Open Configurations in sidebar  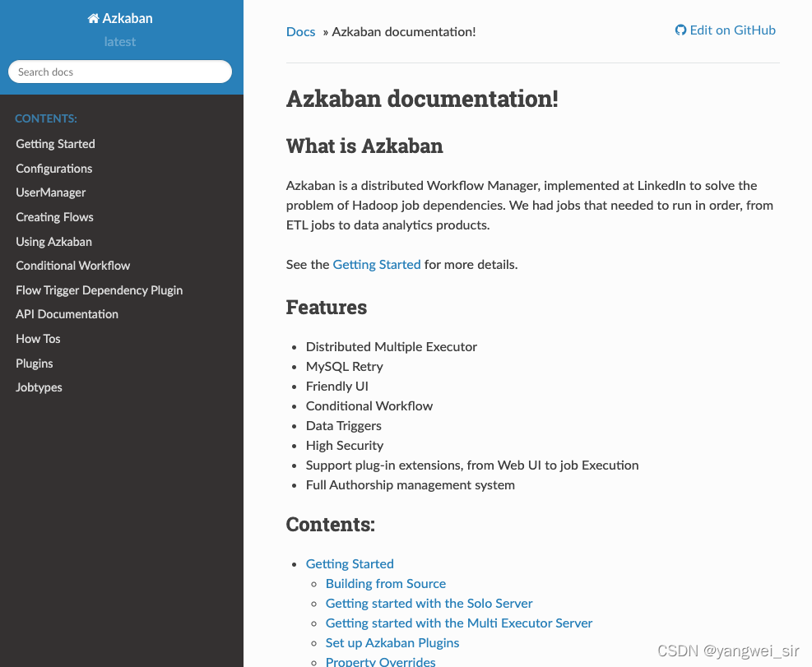point(53,169)
